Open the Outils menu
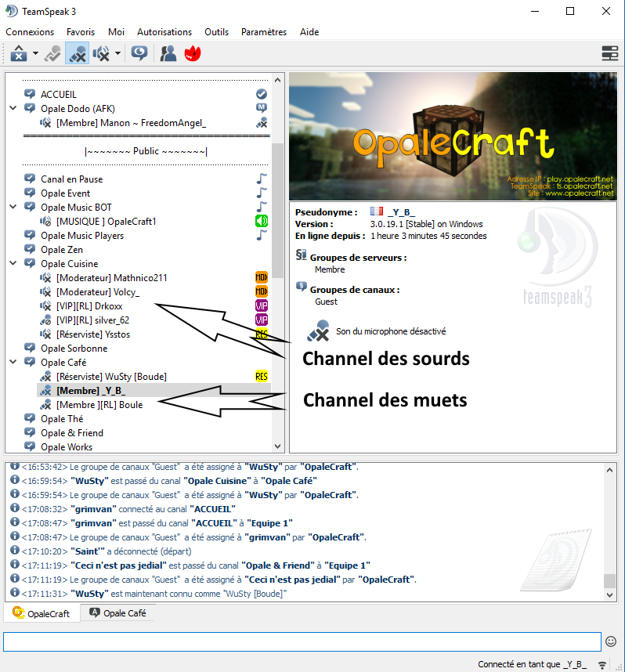The width and height of the screenshot is (625, 672). [x=216, y=32]
